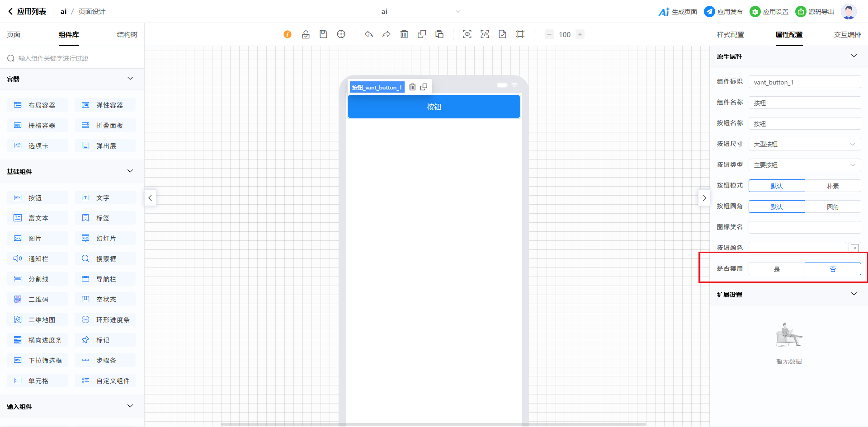The image size is (868, 427).
Task: Open the code view icon
Action: click(485, 34)
